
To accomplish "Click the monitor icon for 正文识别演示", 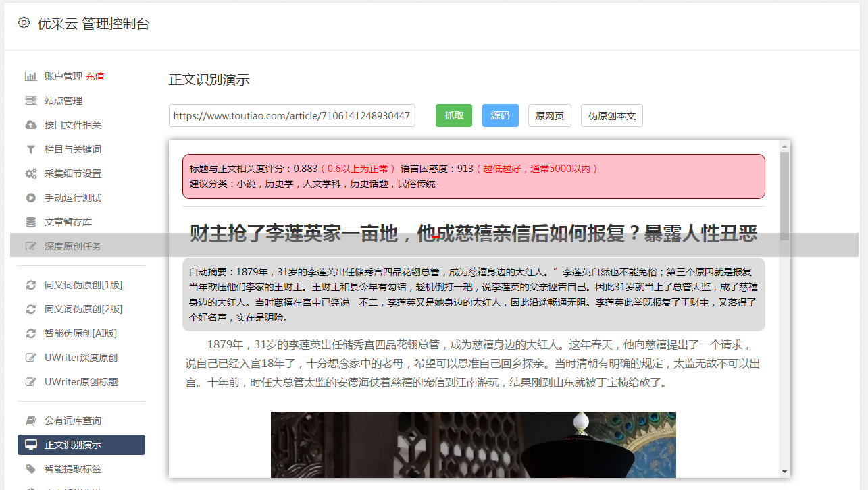I will click(x=31, y=445).
